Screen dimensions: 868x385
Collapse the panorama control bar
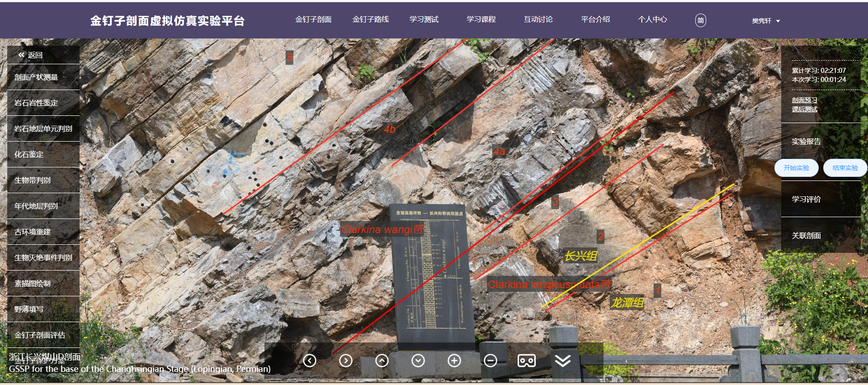(563, 361)
